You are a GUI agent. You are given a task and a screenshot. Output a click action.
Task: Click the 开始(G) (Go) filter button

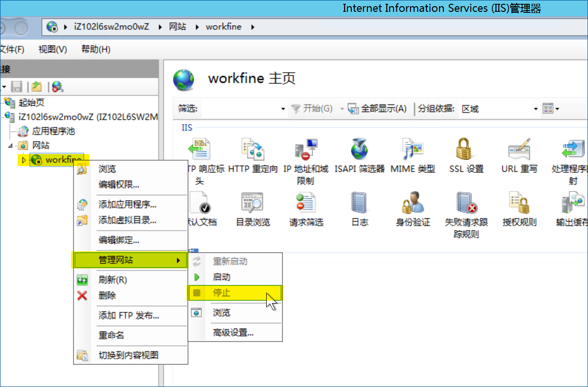(x=312, y=109)
